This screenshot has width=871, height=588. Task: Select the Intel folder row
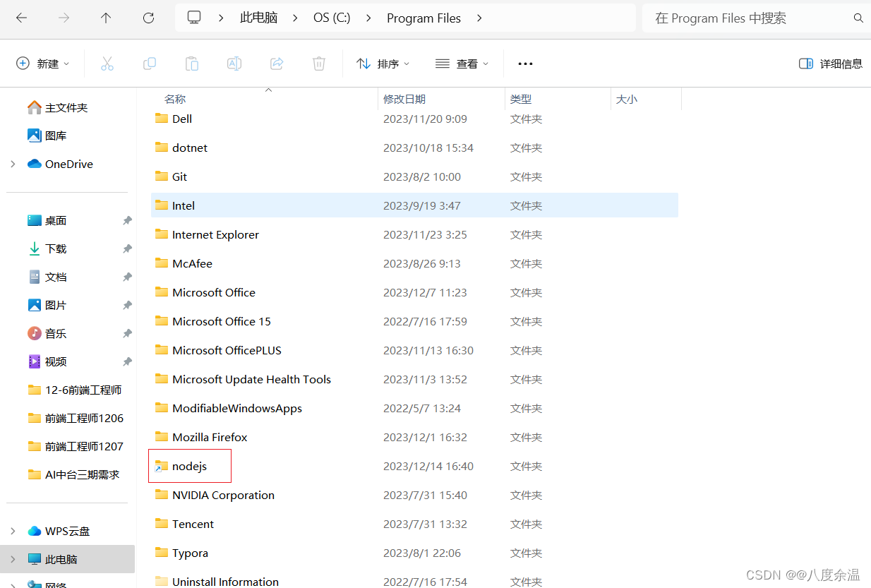(x=414, y=205)
